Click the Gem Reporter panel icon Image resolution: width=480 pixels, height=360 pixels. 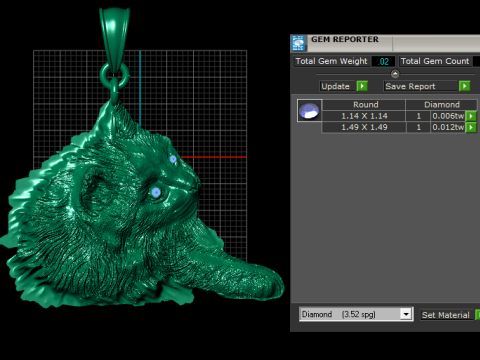298,43
